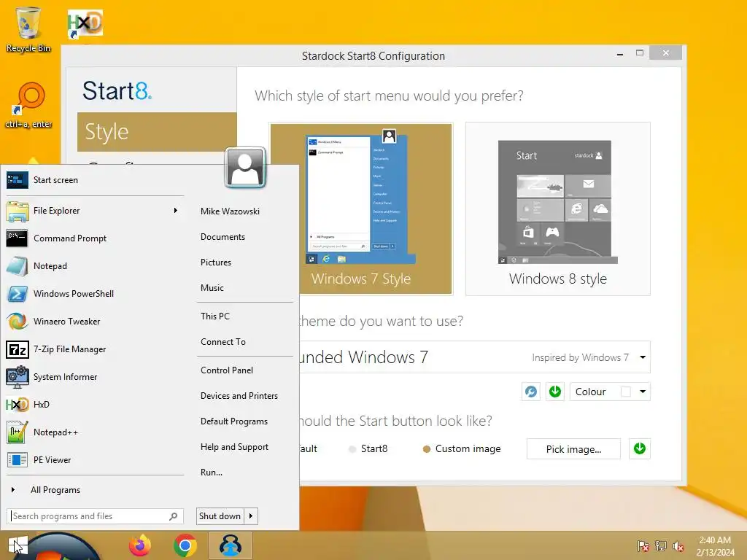Viewport: 747px width, 560px height.
Task: Click the Pick image... button
Action: coord(573,449)
